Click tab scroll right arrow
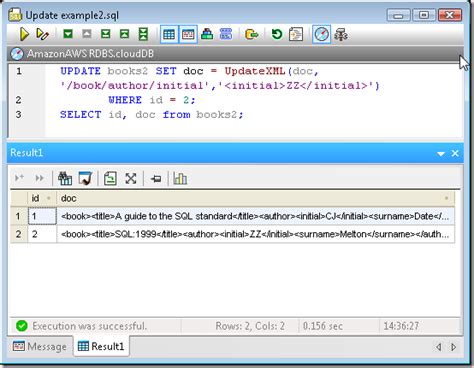 (453, 347)
